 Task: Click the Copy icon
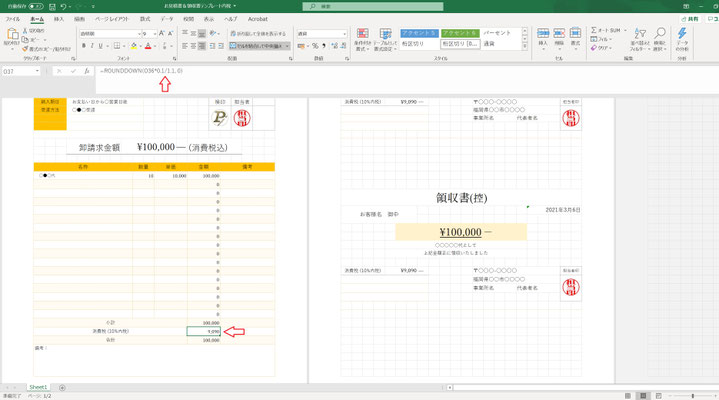26,39
